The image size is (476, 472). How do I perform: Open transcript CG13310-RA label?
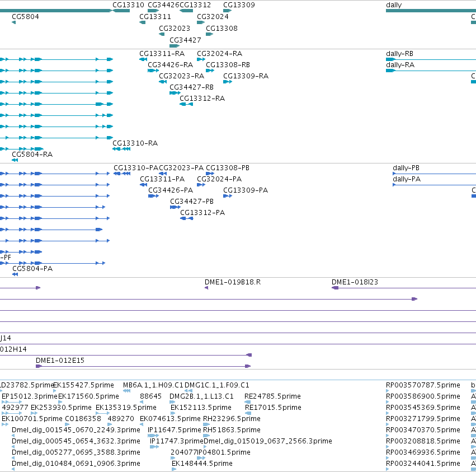pos(135,143)
